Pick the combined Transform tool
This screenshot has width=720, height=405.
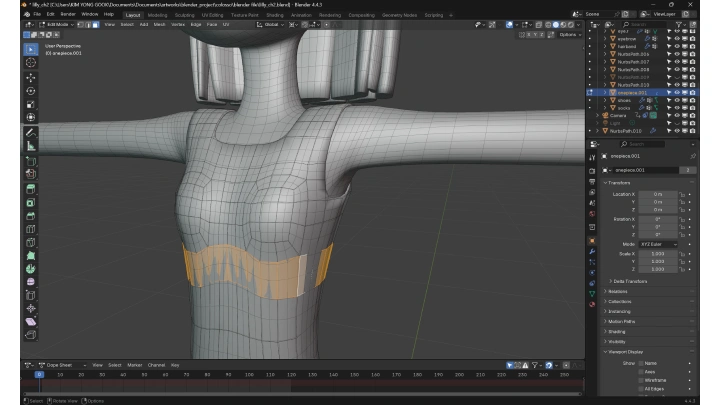31,118
